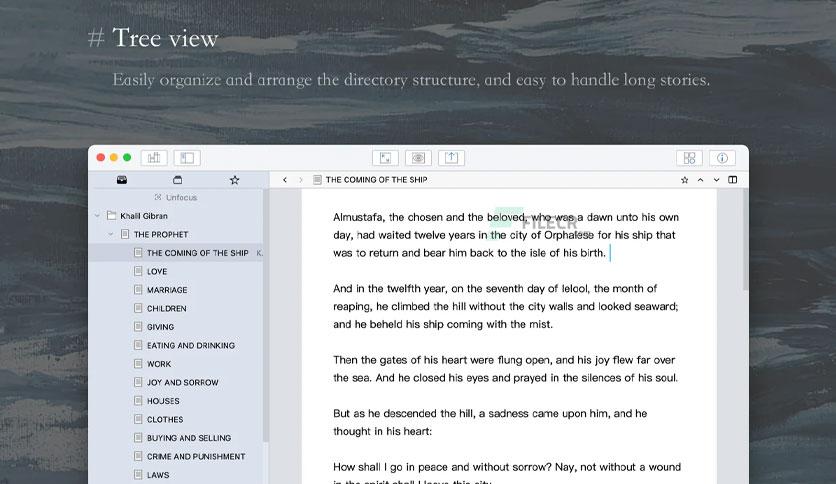Click paragraph starting 'How shall I go'
Viewport: 836px width, 484px height.
[507, 472]
